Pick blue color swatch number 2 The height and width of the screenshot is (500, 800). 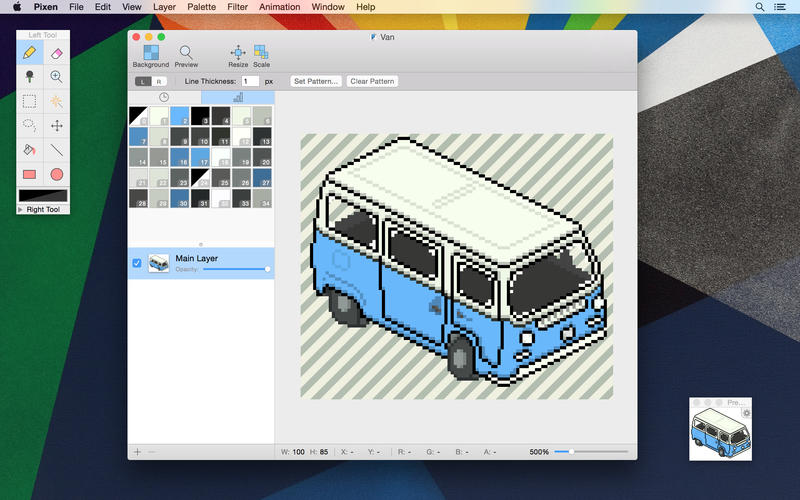click(x=180, y=116)
